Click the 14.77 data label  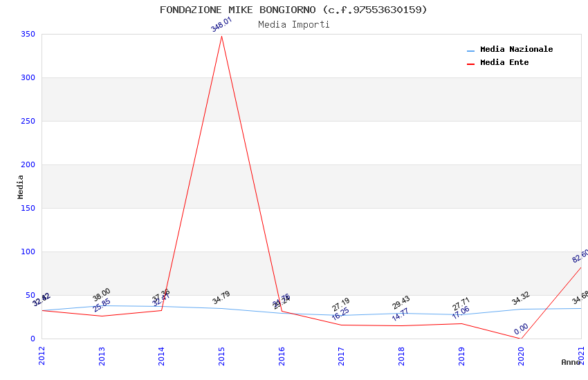(401, 314)
